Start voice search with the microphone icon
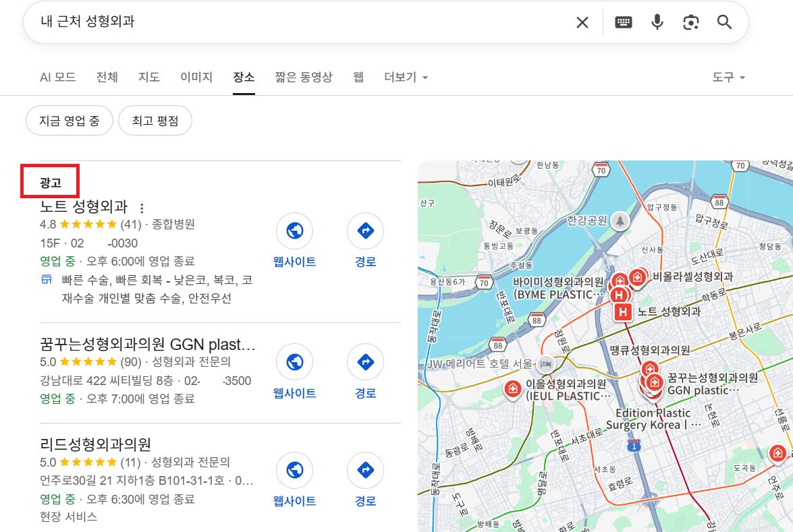This screenshot has width=793, height=532. click(657, 22)
